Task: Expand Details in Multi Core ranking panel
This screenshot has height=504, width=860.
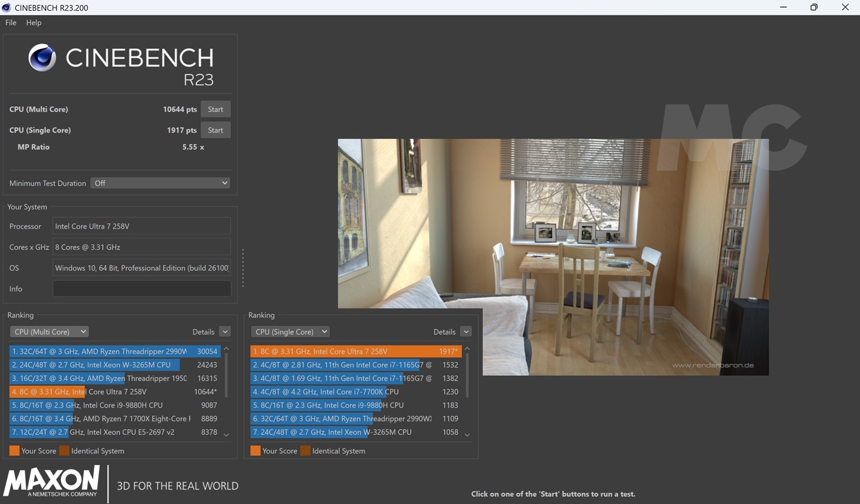Action: pyautogui.click(x=224, y=332)
